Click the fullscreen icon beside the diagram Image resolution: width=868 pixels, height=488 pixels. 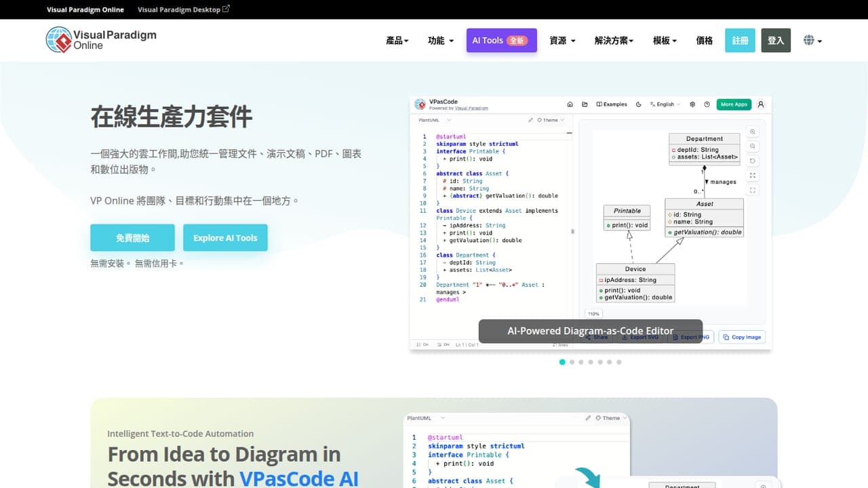753,190
